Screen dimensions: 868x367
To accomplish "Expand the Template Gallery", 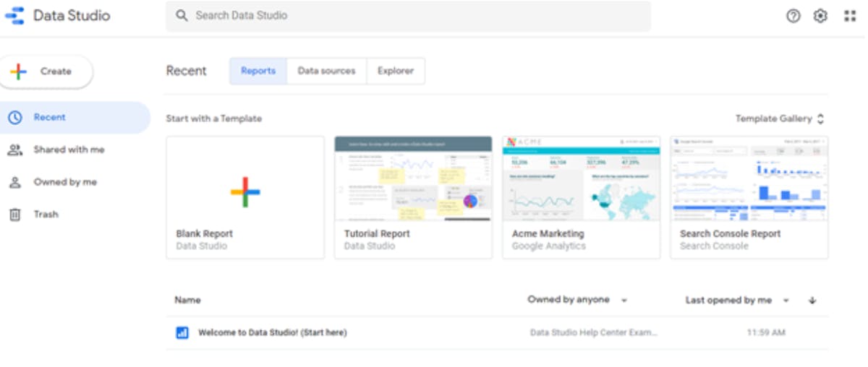I will click(780, 118).
